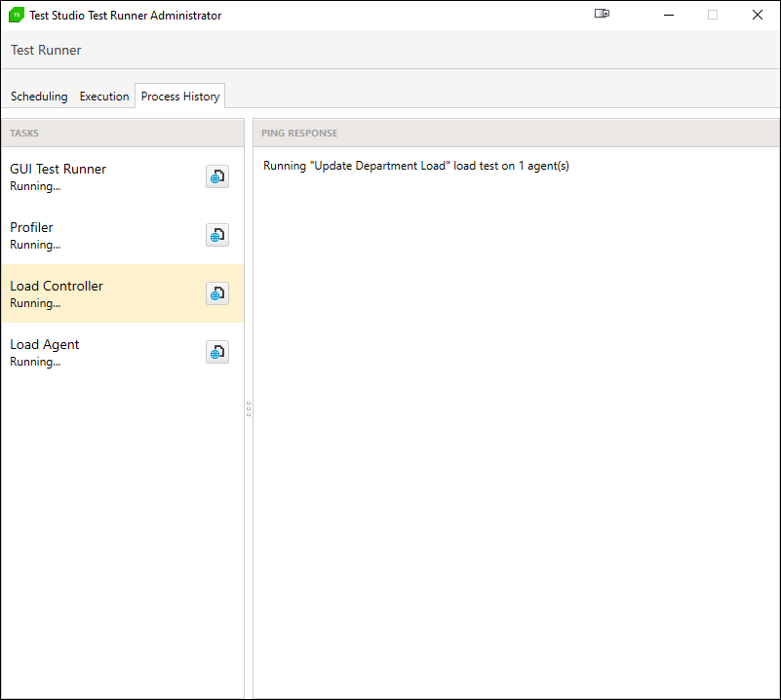Minimize the Test Runner Administrator window
Screen dimensions: 781x700
coord(669,15)
